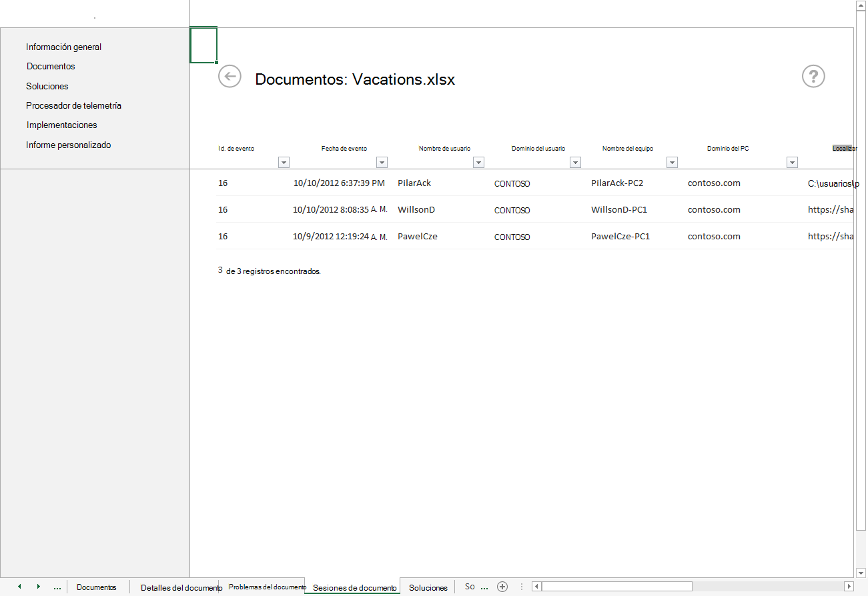Click the horizontal scrollbar thumb

pos(617,587)
